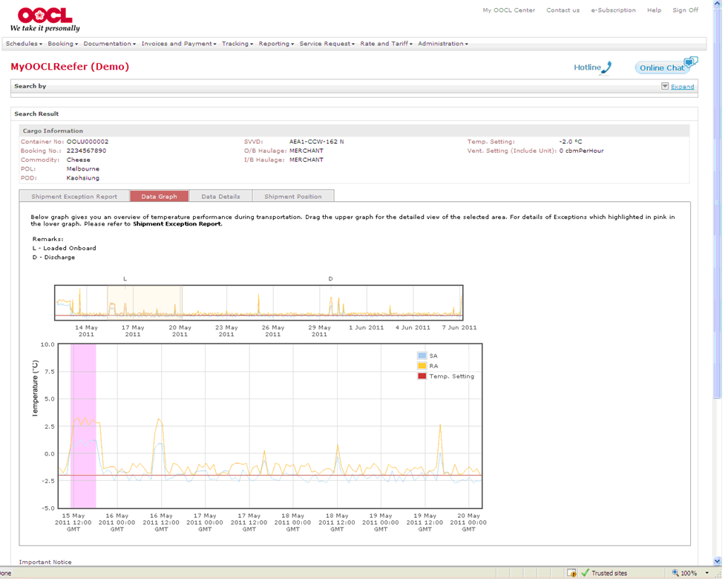Click the Search by arrow icon
728x584 pixels.
coord(665,86)
